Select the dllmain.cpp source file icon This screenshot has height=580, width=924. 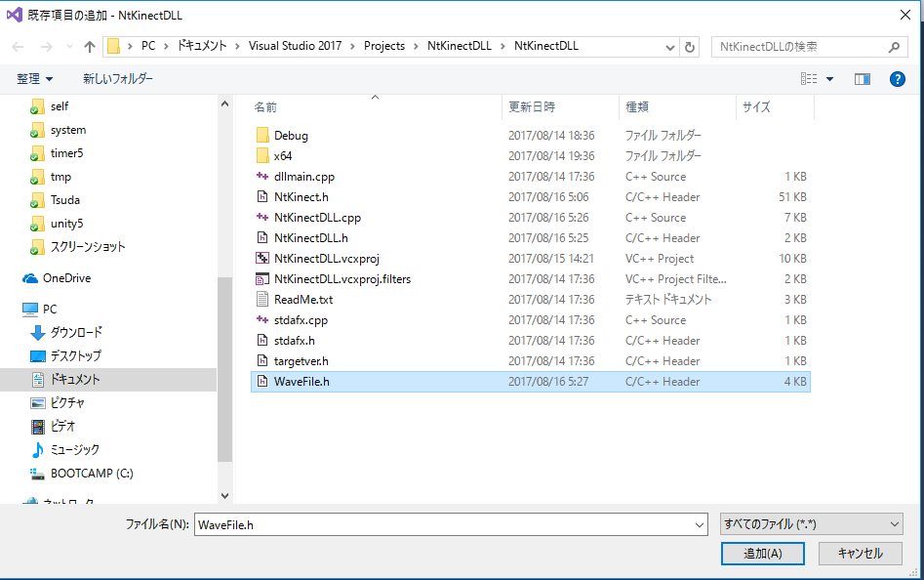pyautogui.click(x=261, y=177)
